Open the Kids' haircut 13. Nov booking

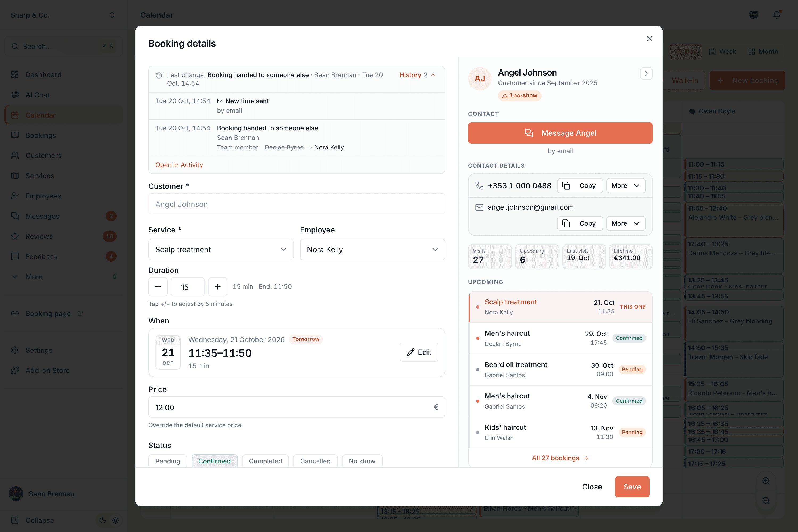click(x=560, y=433)
